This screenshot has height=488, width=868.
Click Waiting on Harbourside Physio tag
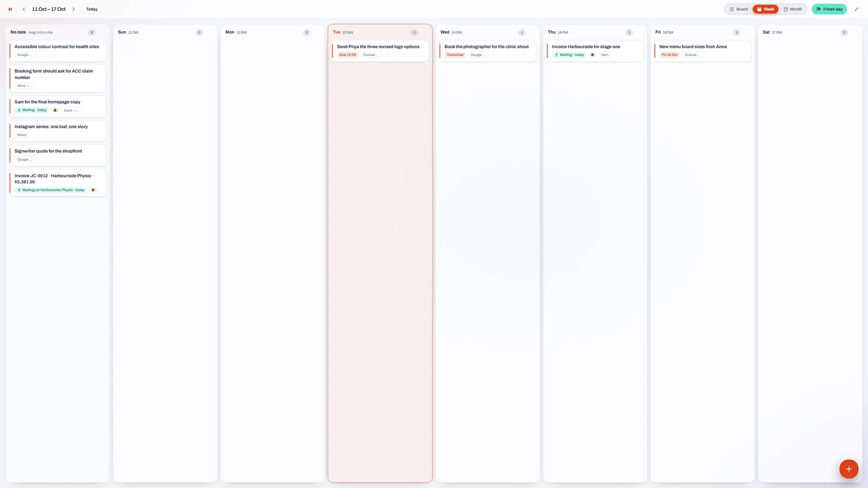coord(51,190)
